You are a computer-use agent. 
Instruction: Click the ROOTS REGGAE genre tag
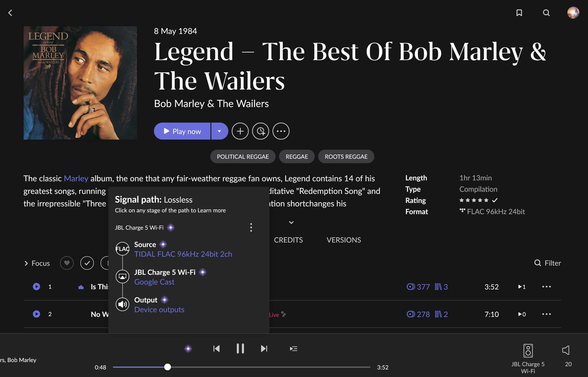(346, 157)
